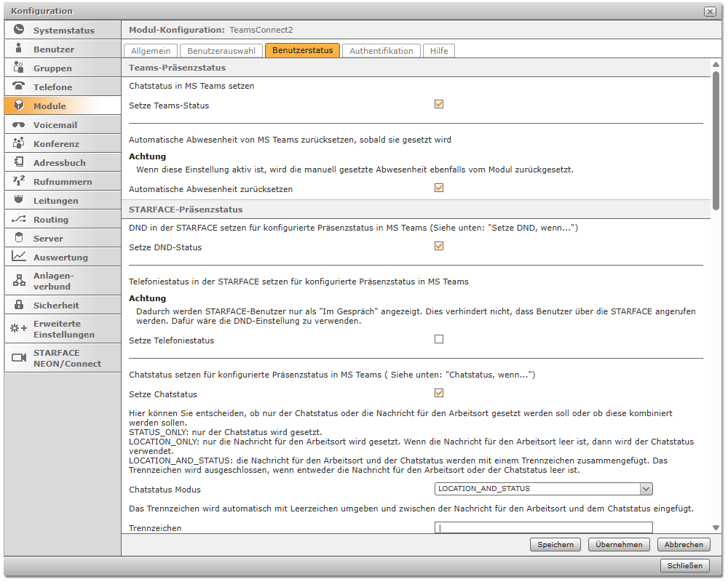Go to Gruppen sidebar label

52,68
